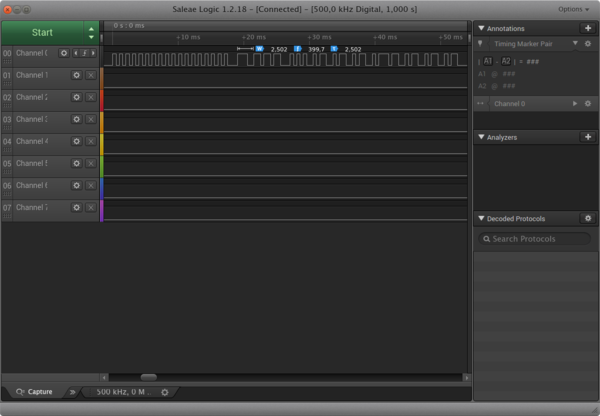Viewport: 600px width, 416px height.
Task: Open Decoded Protocols settings gear
Action: [x=588, y=219]
